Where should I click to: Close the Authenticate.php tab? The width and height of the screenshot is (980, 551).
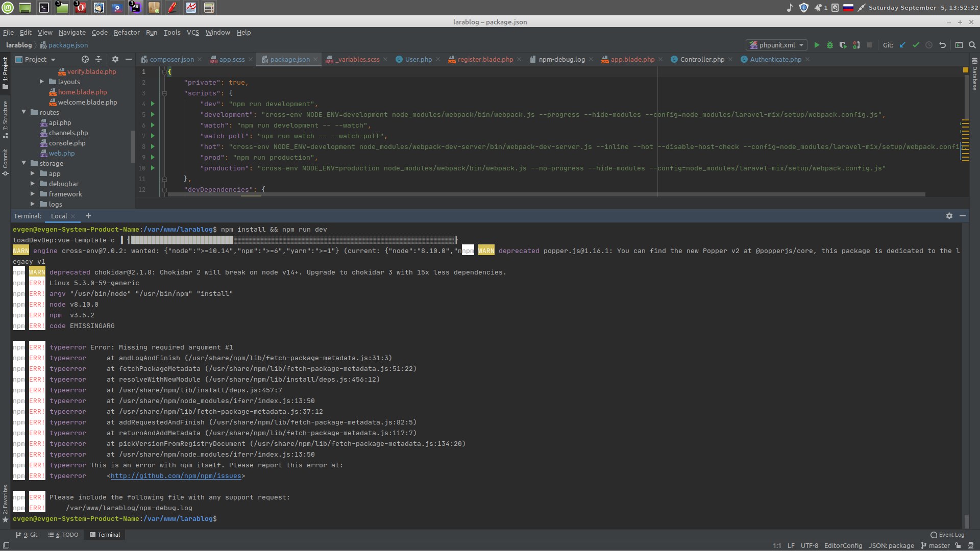pyautogui.click(x=807, y=59)
